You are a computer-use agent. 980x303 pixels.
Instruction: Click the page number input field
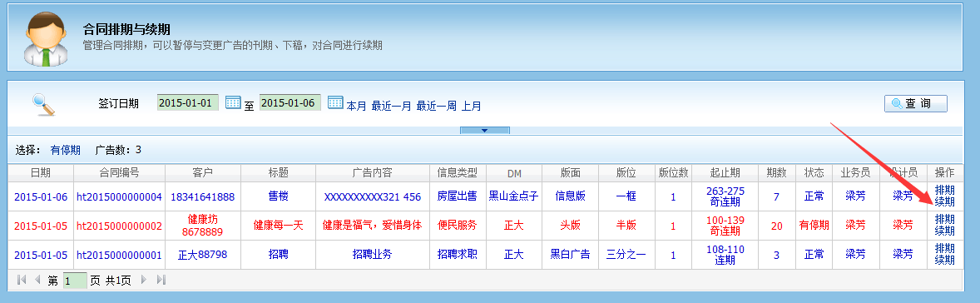tap(75, 281)
